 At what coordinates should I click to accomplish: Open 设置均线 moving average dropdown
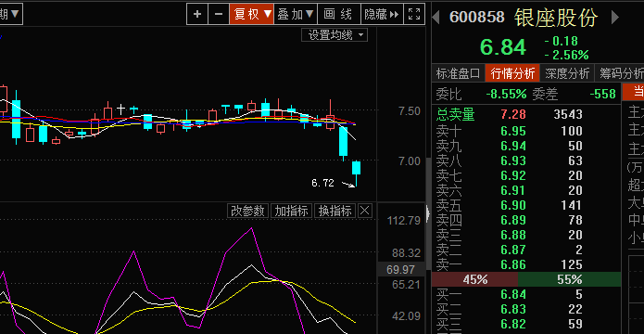pos(335,35)
